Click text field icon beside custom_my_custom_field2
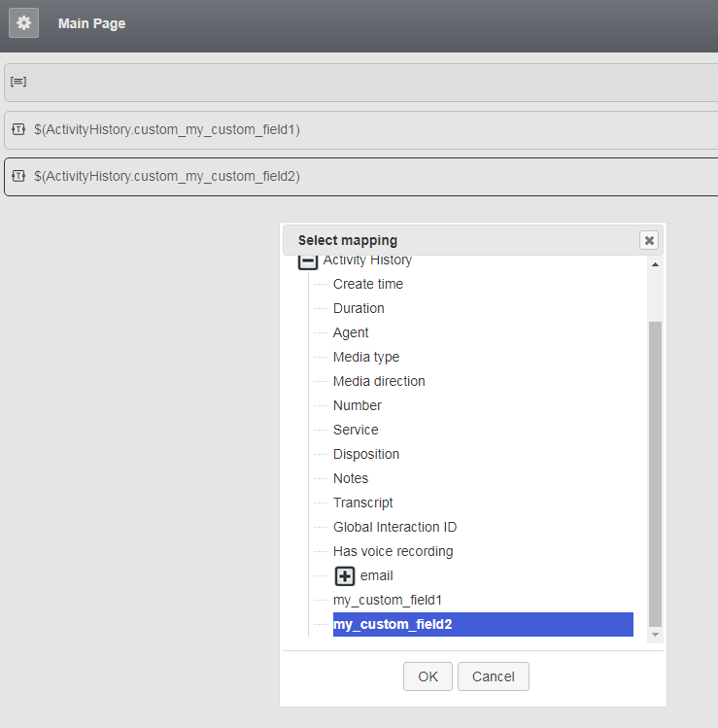 (x=18, y=176)
